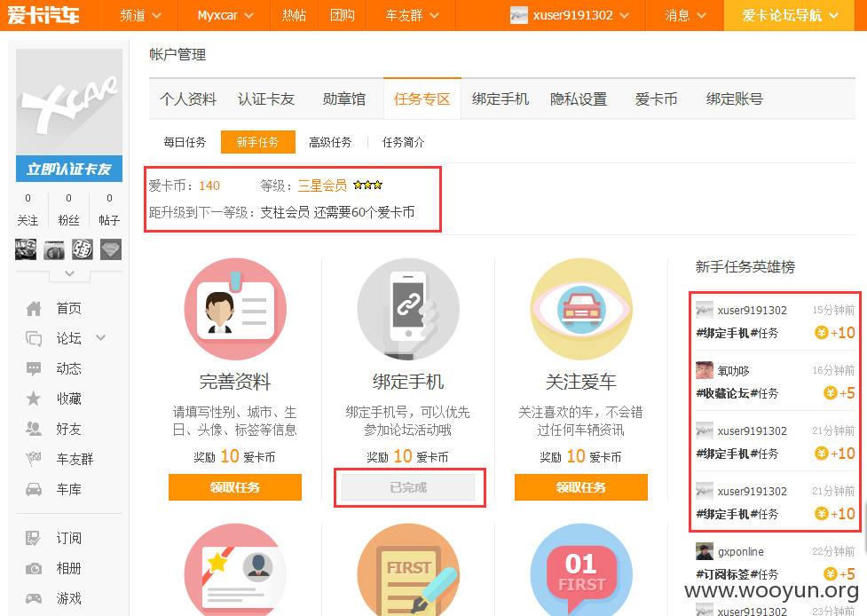Open the 首页 link in the sidebar
Screen dimensions: 867x616
pos(68,309)
